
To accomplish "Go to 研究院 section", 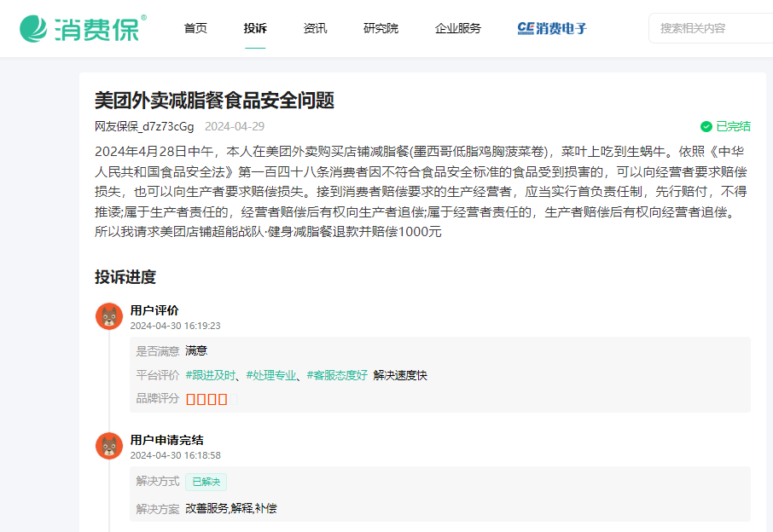I will pos(381,28).
